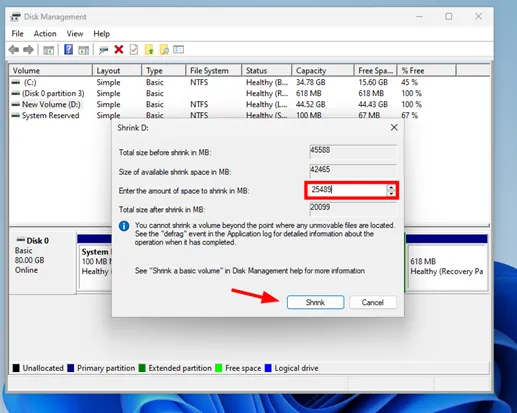Click total size after shrink field 20099
Screen dimensions: 517x413
click(353, 208)
